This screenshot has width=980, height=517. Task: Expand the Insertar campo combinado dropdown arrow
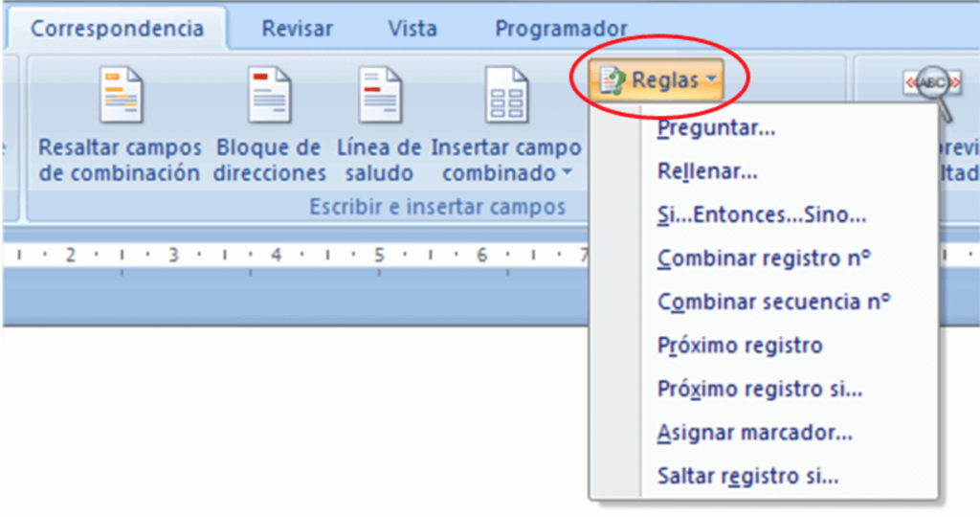pyautogui.click(x=568, y=174)
